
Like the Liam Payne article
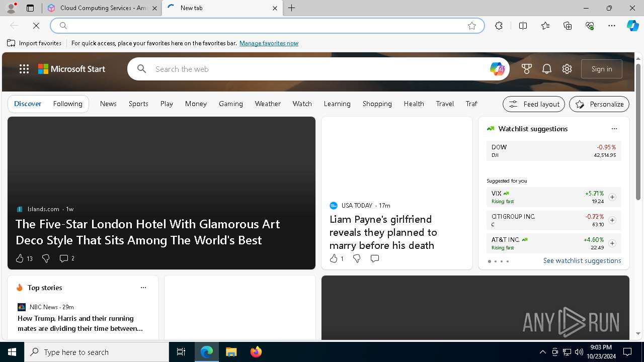[336, 258]
